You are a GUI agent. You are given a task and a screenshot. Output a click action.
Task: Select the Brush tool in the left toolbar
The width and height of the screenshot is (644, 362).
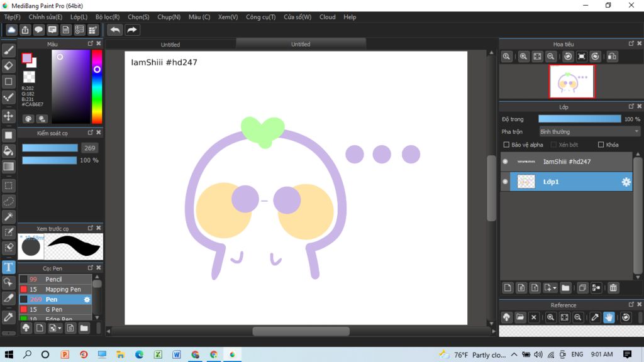pyautogui.click(x=9, y=50)
